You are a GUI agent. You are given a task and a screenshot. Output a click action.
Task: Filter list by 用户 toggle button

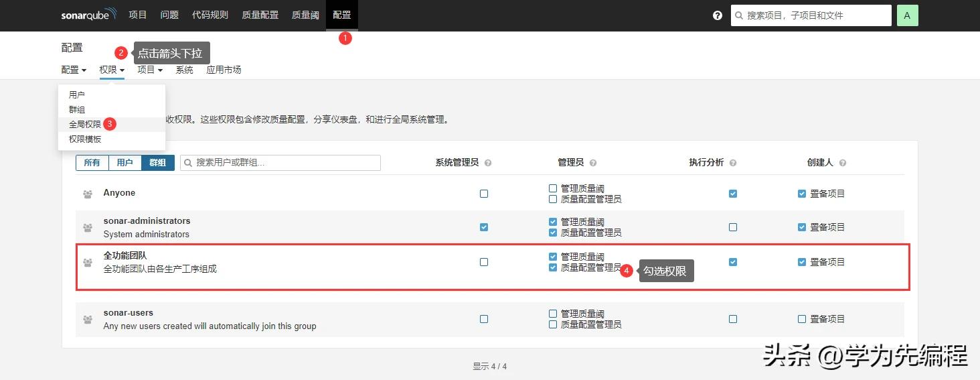[x=125, y=163]
